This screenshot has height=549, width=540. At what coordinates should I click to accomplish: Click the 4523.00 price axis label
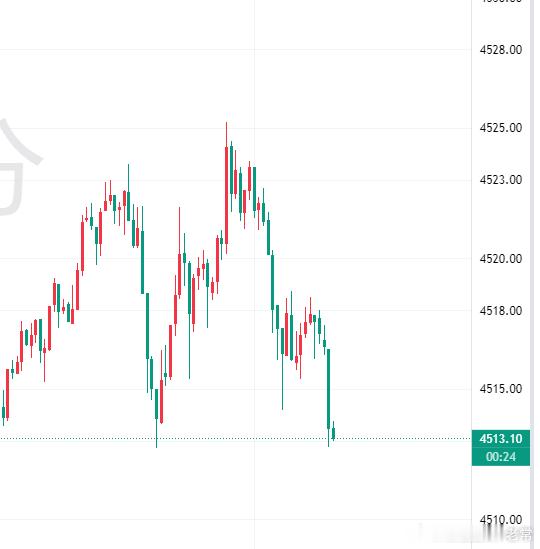point(501,180)
